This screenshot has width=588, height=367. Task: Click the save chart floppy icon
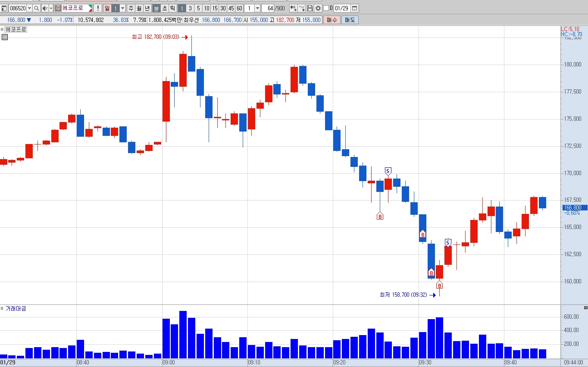310,8
